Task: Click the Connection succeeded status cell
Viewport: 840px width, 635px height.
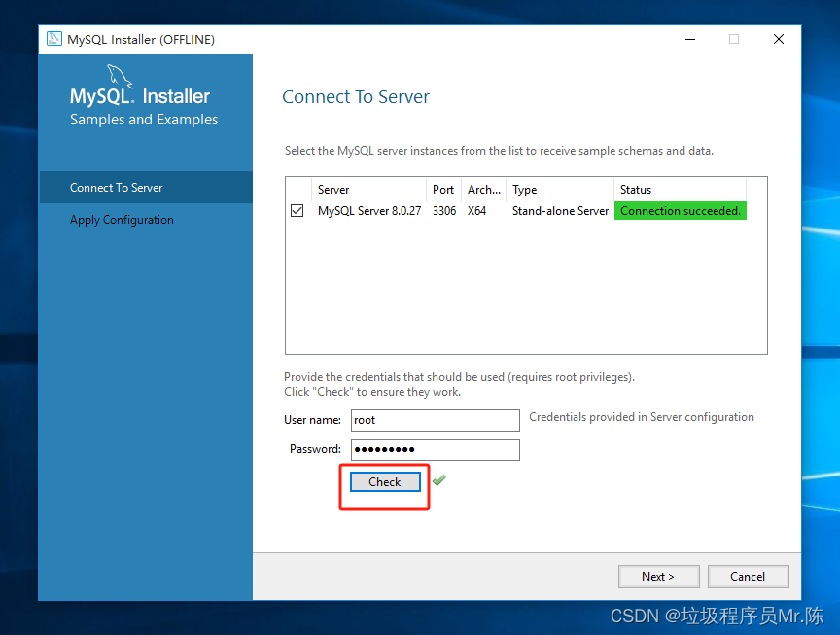Action: (681, 211)
